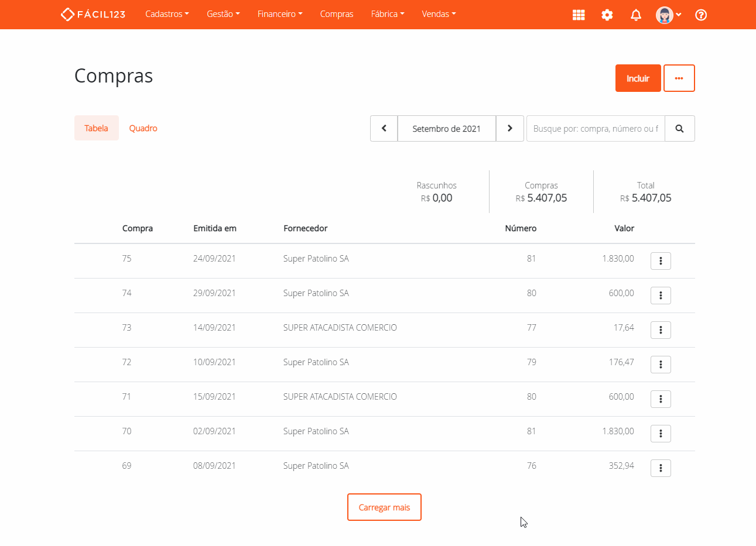Open the help question mark icon
Image resolution: width=756 pixels, height=546 pixels.
(701, 15)
